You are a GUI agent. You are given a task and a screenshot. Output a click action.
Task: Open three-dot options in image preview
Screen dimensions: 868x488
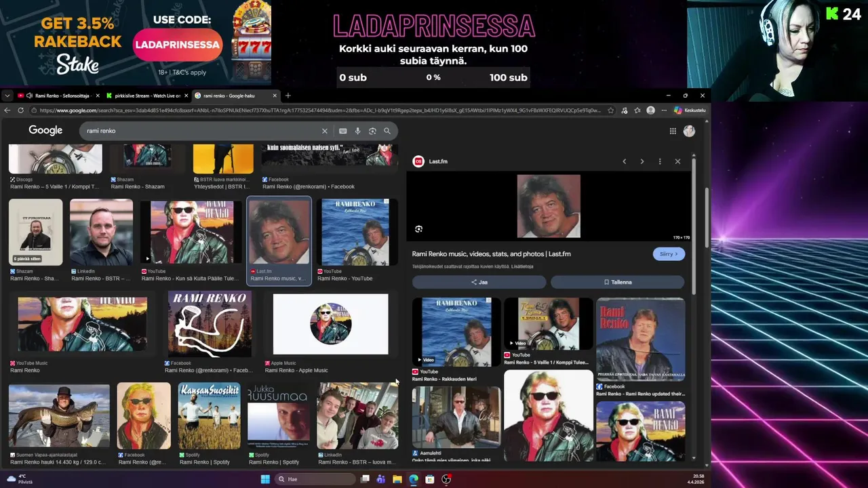pos(660,161)
